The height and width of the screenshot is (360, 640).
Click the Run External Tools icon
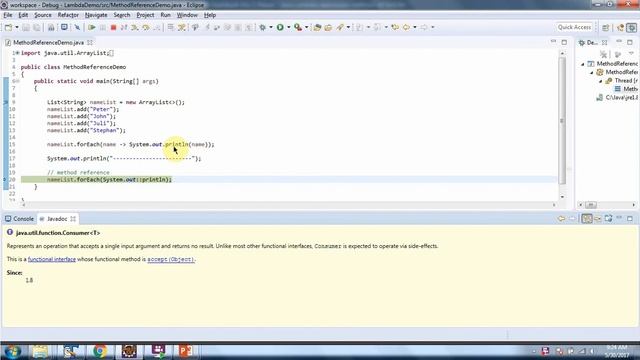pyautogui.click(x=298, y=27)
